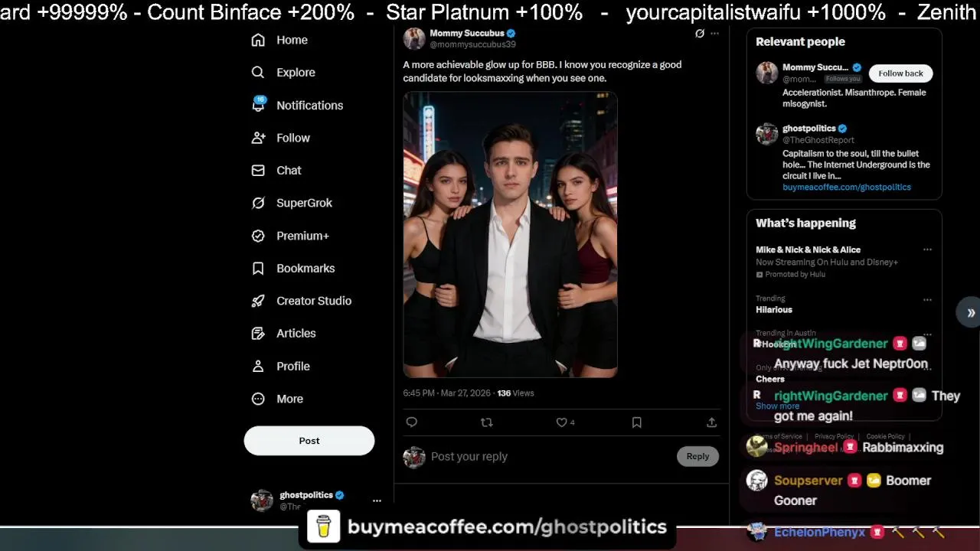Click Mommy Succubus avatar in Relevant people

tap(766, 73)
